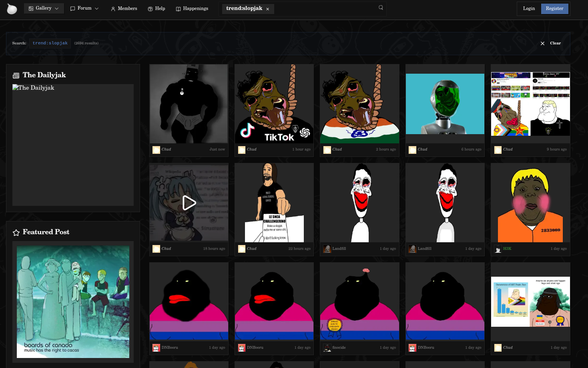
Task: Click the Login button
Action: tap(529, 8)
